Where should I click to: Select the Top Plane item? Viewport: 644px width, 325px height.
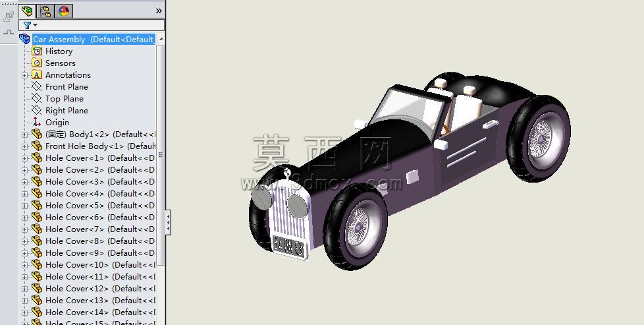(64, 99)
